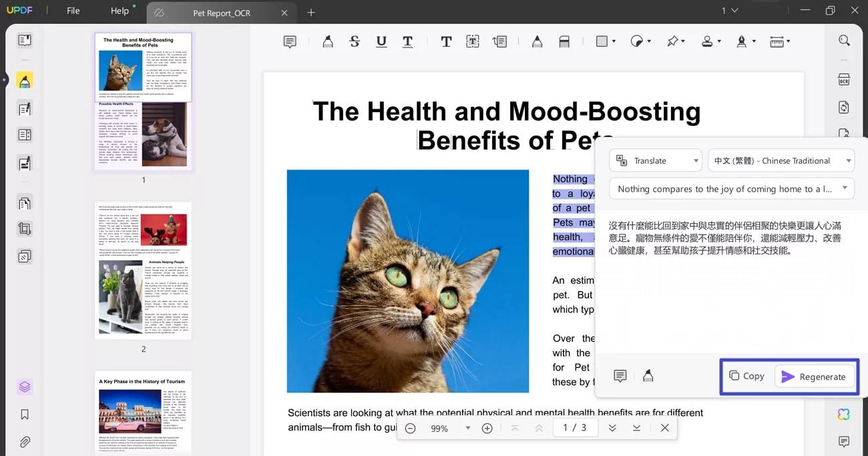
Task: Switch to the Pet Report_OCR tab
Action: pyautogui.click(x=222, y=13)
